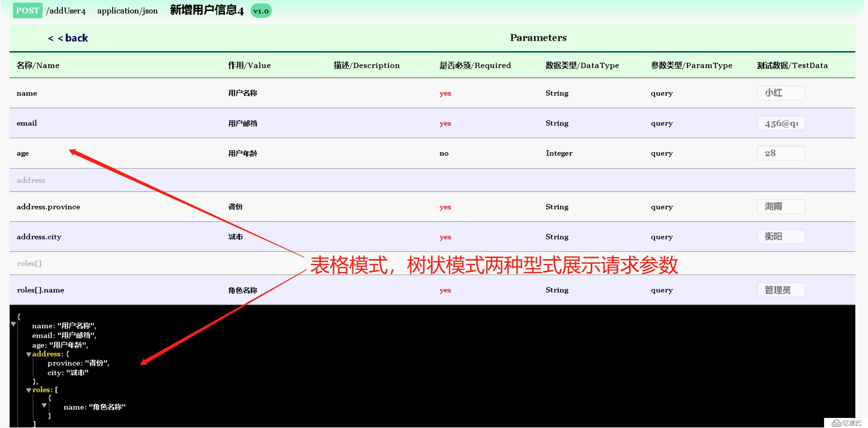Screen dimensions: 868x428
Task: Click red 'yes' in the email row
Action: (x=445, y=124)
